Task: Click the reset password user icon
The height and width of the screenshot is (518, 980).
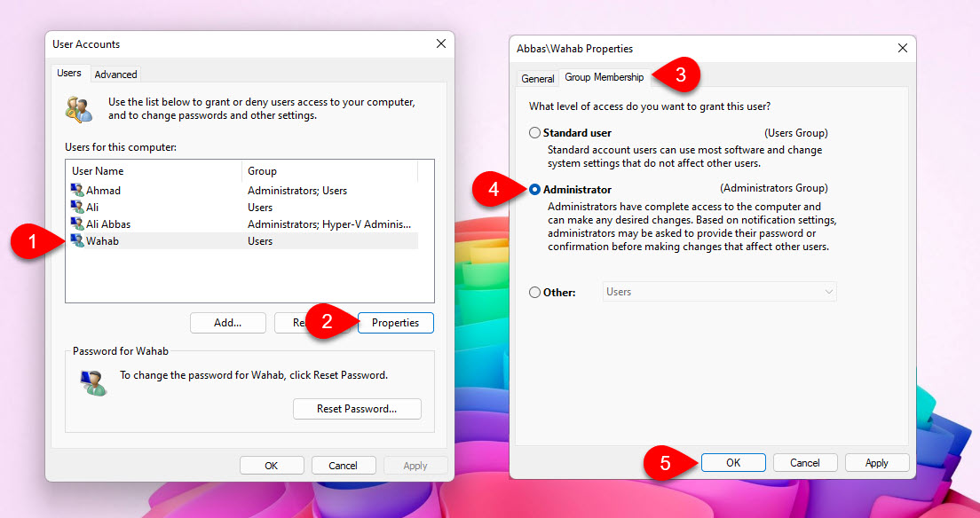Action: [94, 382]
